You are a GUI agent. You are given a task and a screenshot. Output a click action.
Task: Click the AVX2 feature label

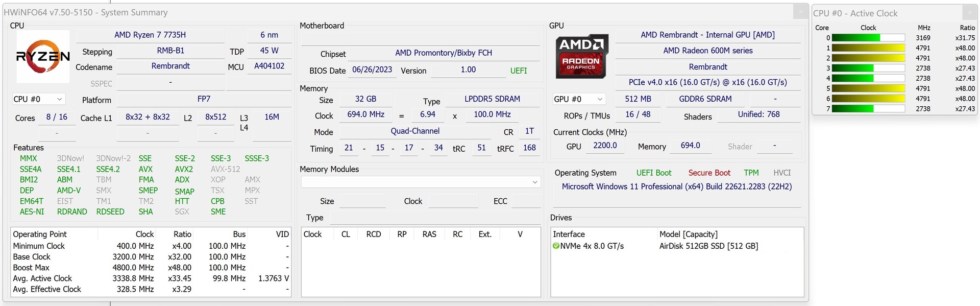coord(184,170)
